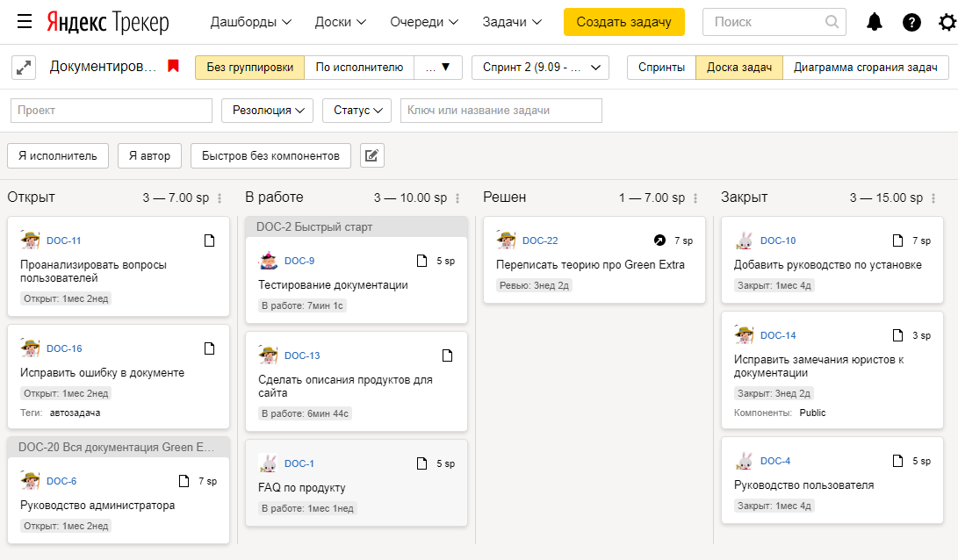Open the Спринт 2 sprint selector
Screen dimensions: 958x560
click(541, 68)
